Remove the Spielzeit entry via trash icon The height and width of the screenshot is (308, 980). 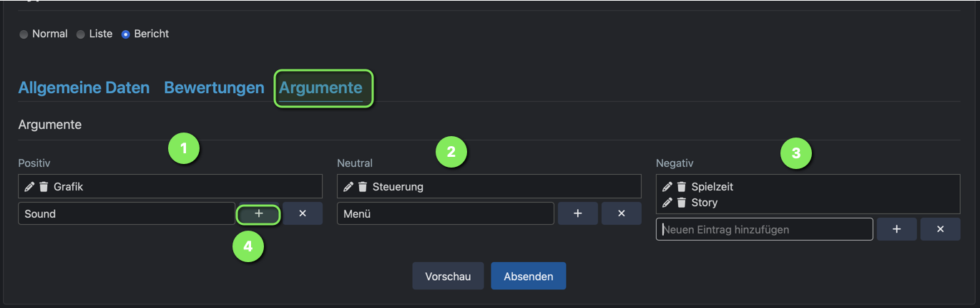pyautogui.click(x=682, y=187)
